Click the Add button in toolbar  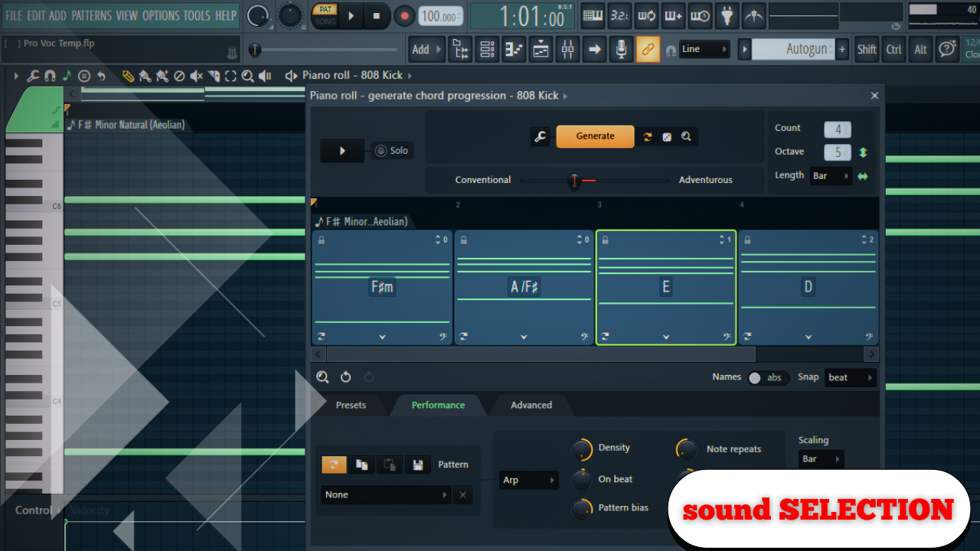(426, 50)
